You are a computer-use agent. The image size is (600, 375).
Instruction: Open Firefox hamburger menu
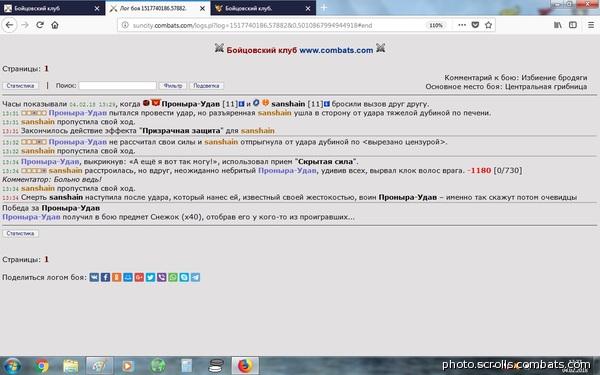tap(591, 25)
